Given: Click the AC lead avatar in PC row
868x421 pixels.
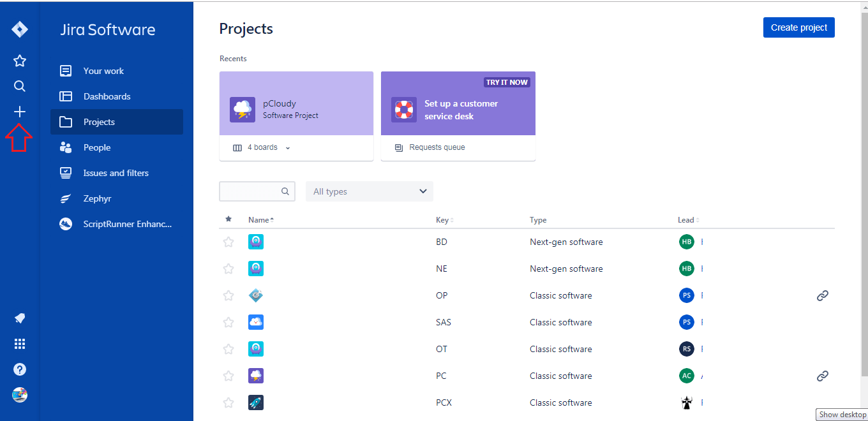Looking at the screenshot, I should coord(687,376).
